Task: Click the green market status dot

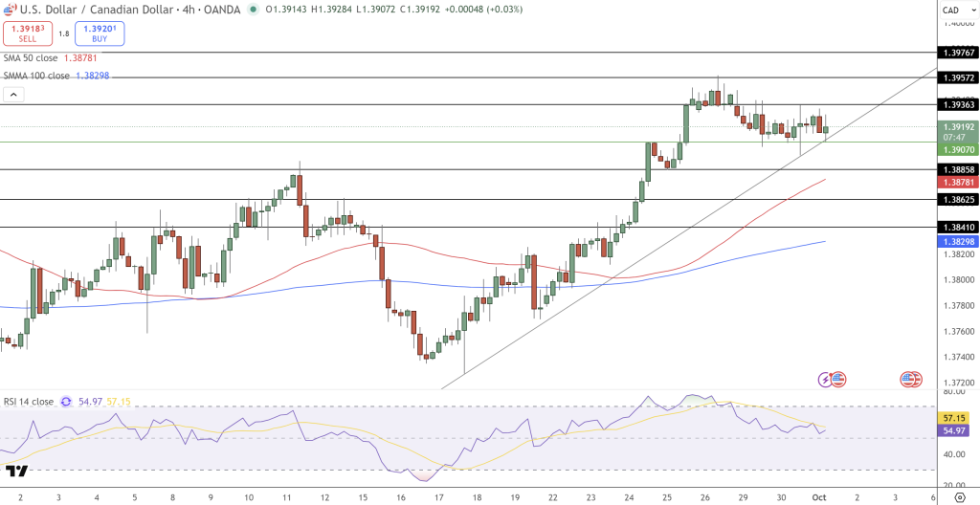Action: click(x=253, y=10)
